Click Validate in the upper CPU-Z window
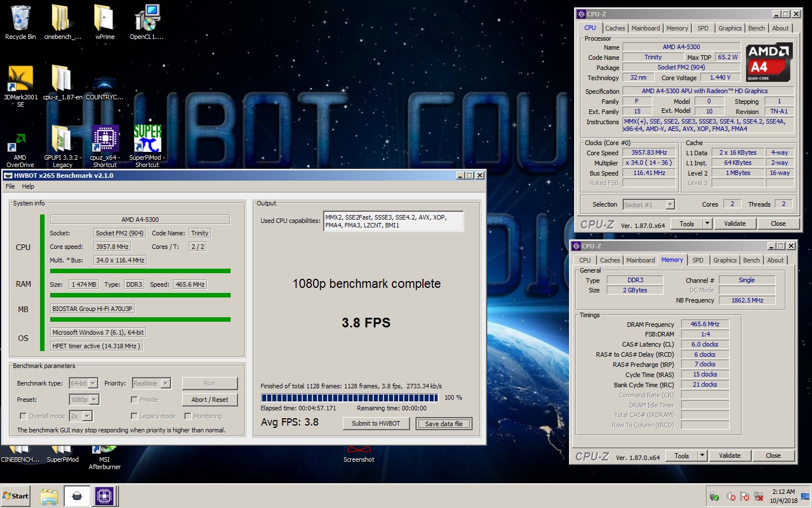Screen dimensions: 812x508 click(735, 224)
